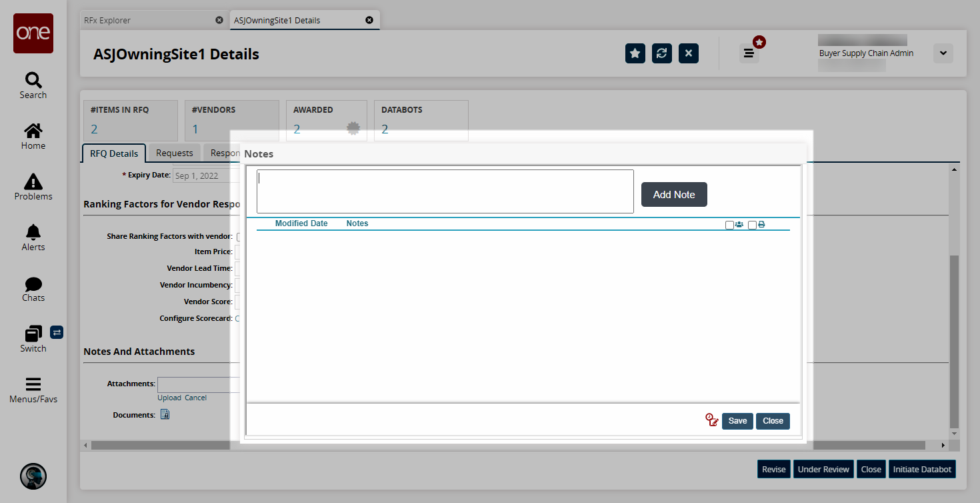This screenshot has width=980, height=503.
Task: Click the Notes column header
Action: (x=357, y=223)
